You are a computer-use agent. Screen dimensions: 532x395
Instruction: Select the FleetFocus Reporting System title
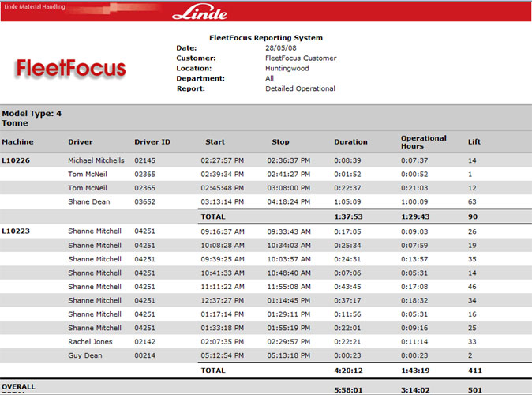pyautogui.click(x=266, y=38)
